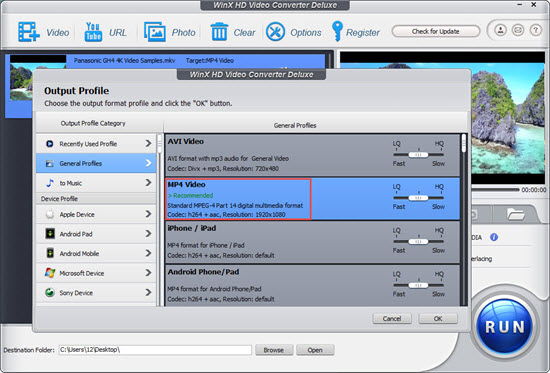The height and width of the screenshot is (373, 550).
Task: Click the General Profiles icon
Action: point(50,163)
